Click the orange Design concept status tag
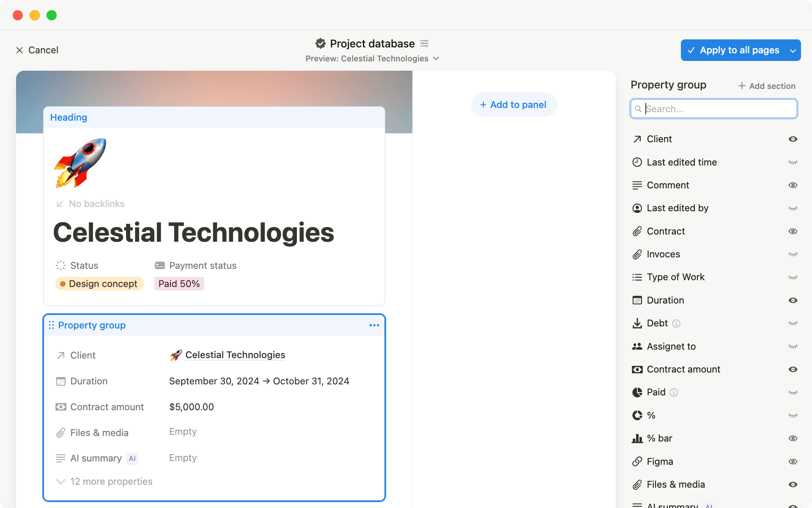This screenshot has height=508, width=812. click(99, 284)
